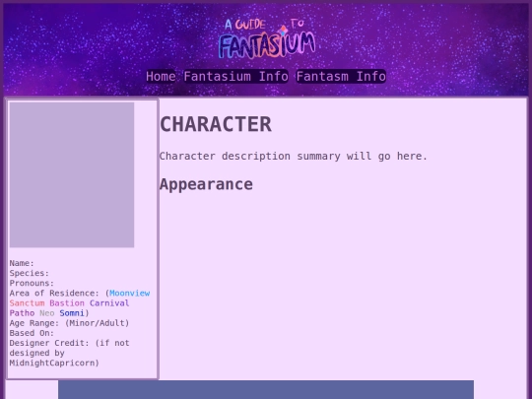Click the Appearance section heading
This screenshot has height=399, width=532.
206,184
